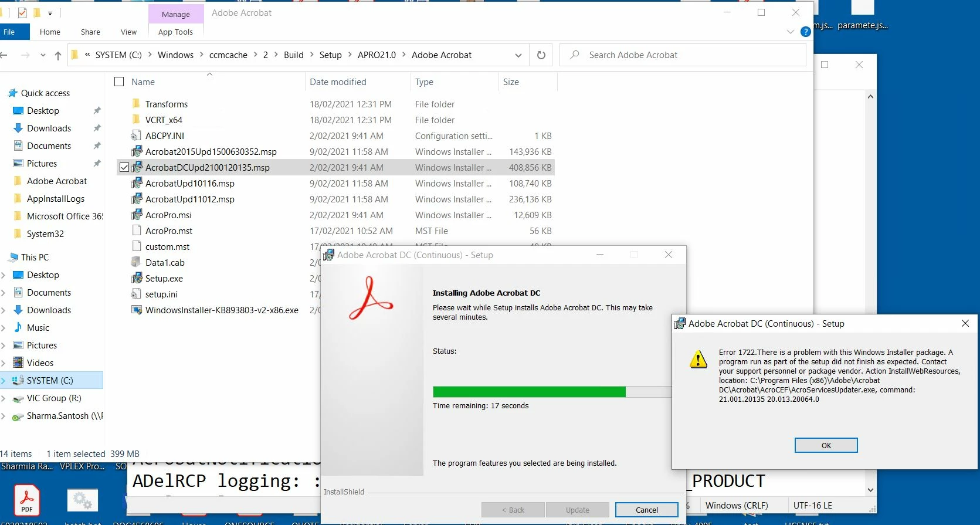Viewport: 980px width, 525px height.
Task: Sort by the Size column header
Action: (x=511, y=82)
